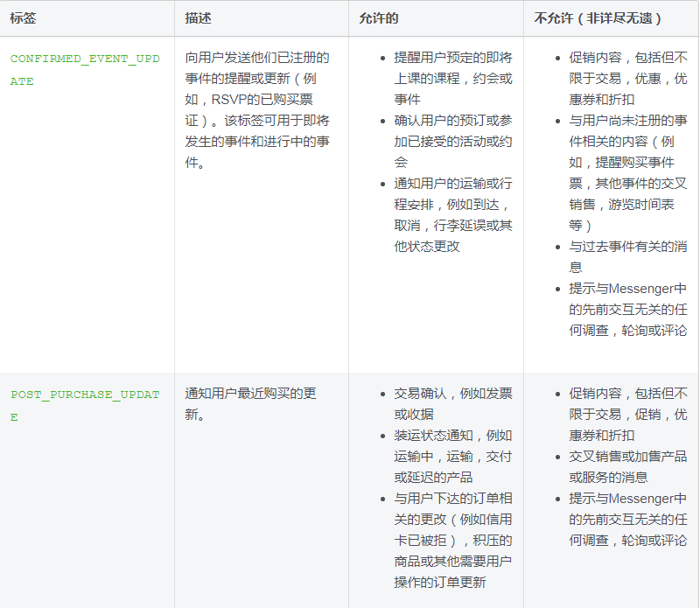Click the 不允许（非详尽无遗）column header
The width and height of the screenshot is (700, 608).
coord(598,18)
